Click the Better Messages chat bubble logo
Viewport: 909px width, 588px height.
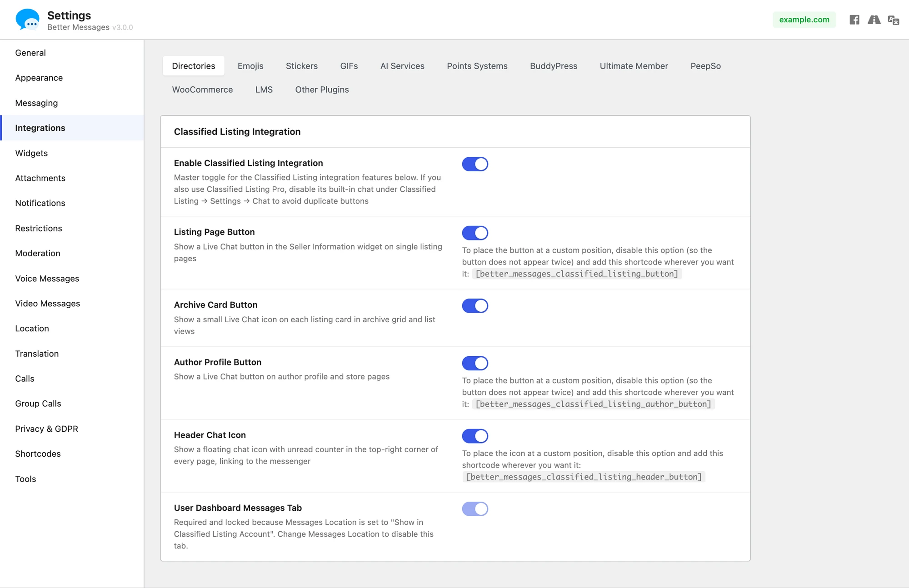[x=27, y=20]
